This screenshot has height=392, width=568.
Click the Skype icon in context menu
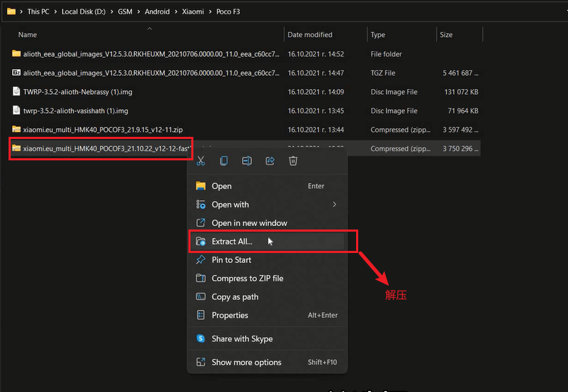pyautogui.click(x=201, y=339)
